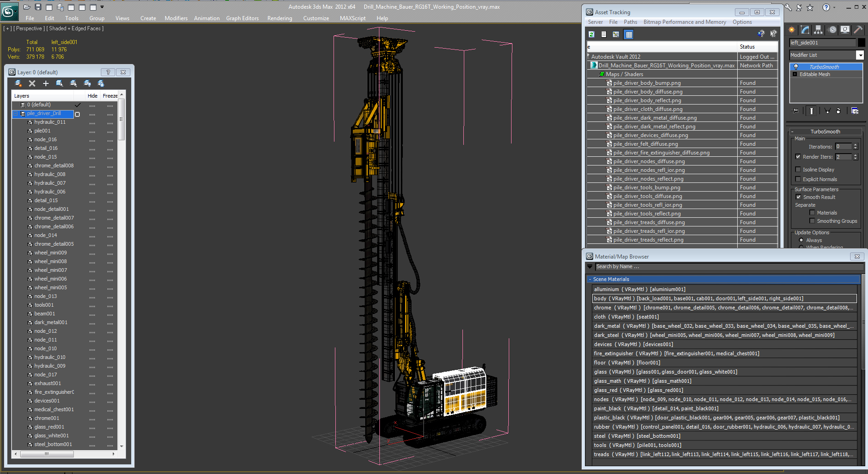Toggle TurboSmooth modifier lightbulb icon
This screenshot has width=868, height=474.
coord(796,67)
